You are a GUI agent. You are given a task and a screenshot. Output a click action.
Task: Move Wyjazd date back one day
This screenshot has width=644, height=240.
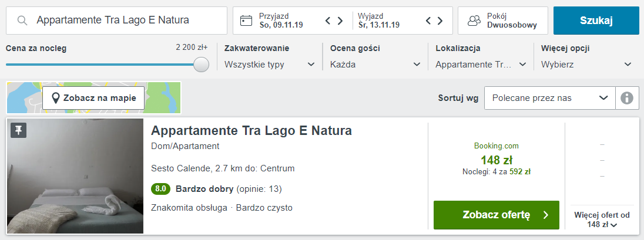[x=428, y=21]
